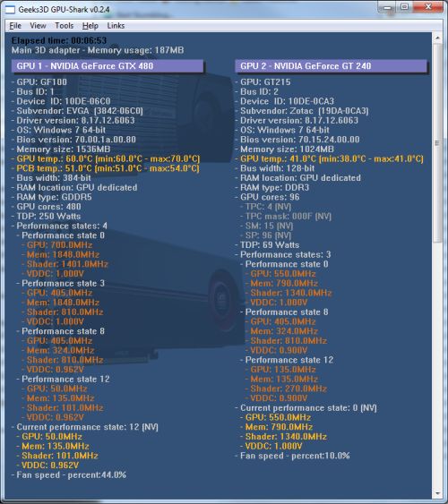Maximize the GPU-Shark window
This screenshot has height=504, width=448.
click(405, 7)
